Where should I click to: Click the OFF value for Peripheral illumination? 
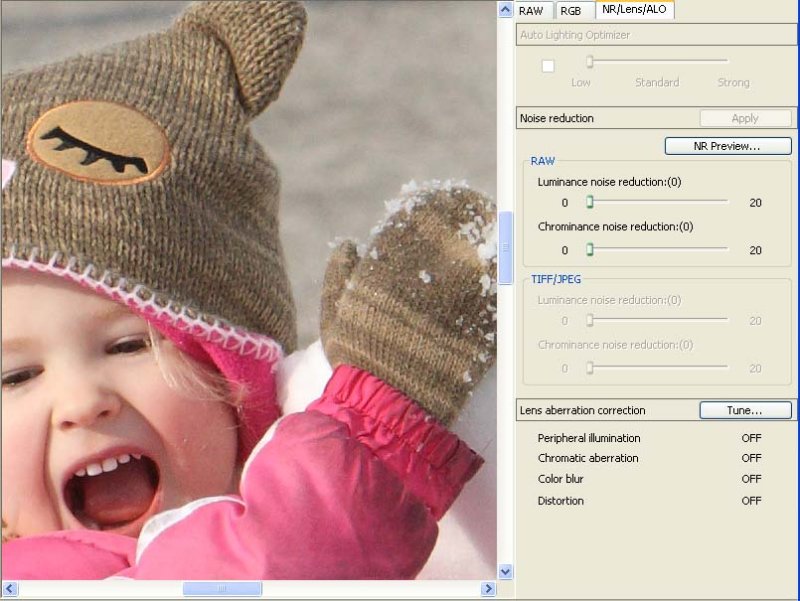pos(751,438)
